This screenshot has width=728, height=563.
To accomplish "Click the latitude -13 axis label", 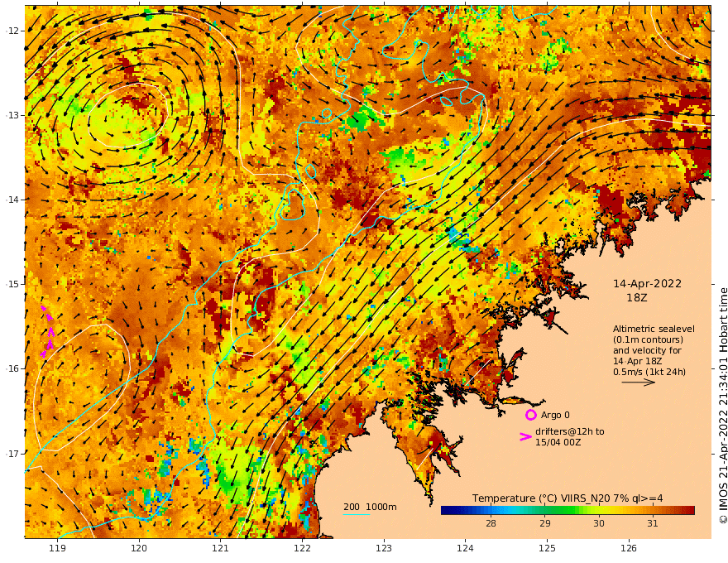I will click(x=12, y=115).
